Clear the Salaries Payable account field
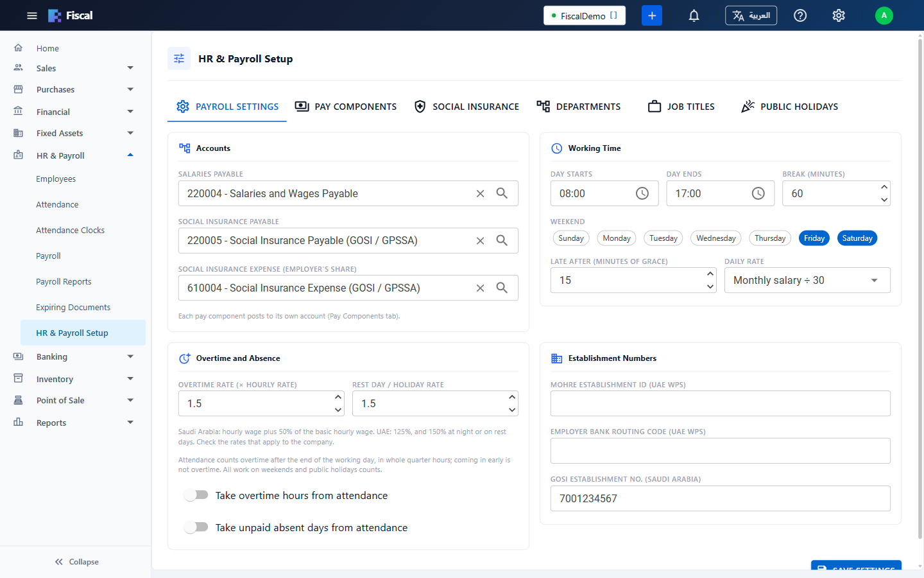This screenshot has height=578, width=924. click(x=480, y=193)
